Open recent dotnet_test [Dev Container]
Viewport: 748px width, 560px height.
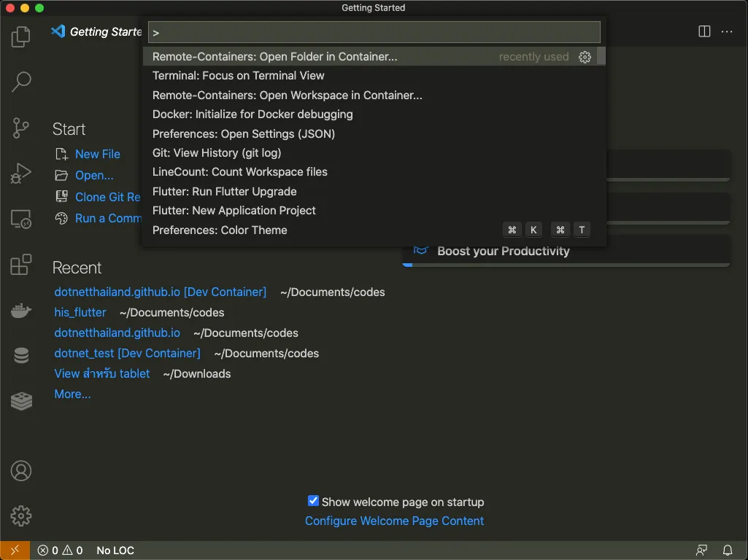point(127,353)
